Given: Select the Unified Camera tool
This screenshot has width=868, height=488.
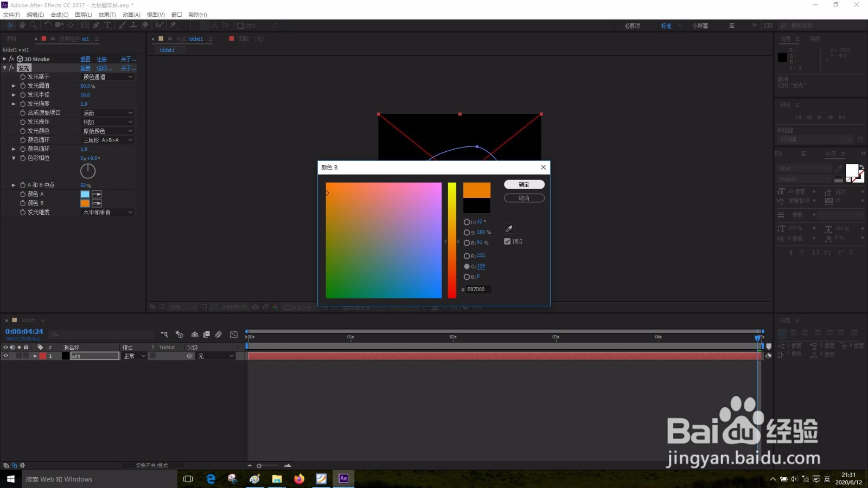Looking at the screenshot, I should [x=59, y=25].
